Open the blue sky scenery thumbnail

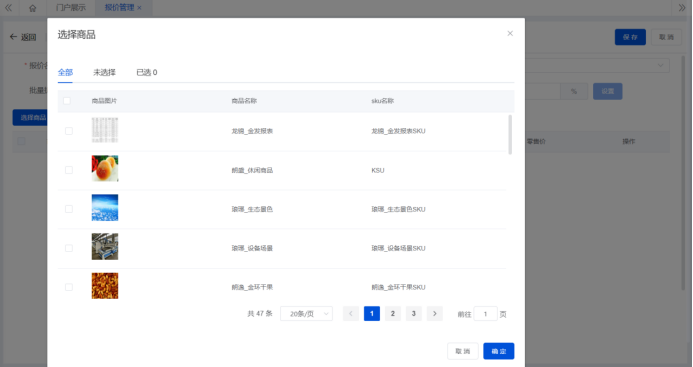[x=105, y=207]
